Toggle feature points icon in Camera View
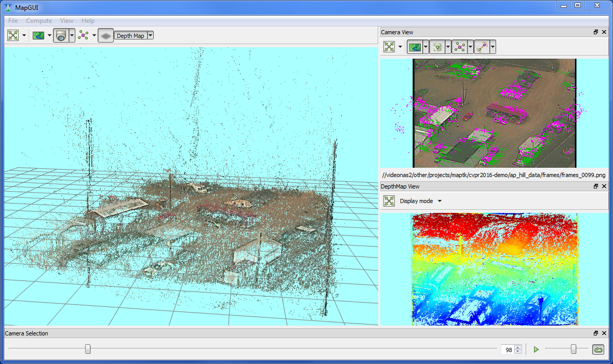The image size is (613, 364). coord(437,47)
